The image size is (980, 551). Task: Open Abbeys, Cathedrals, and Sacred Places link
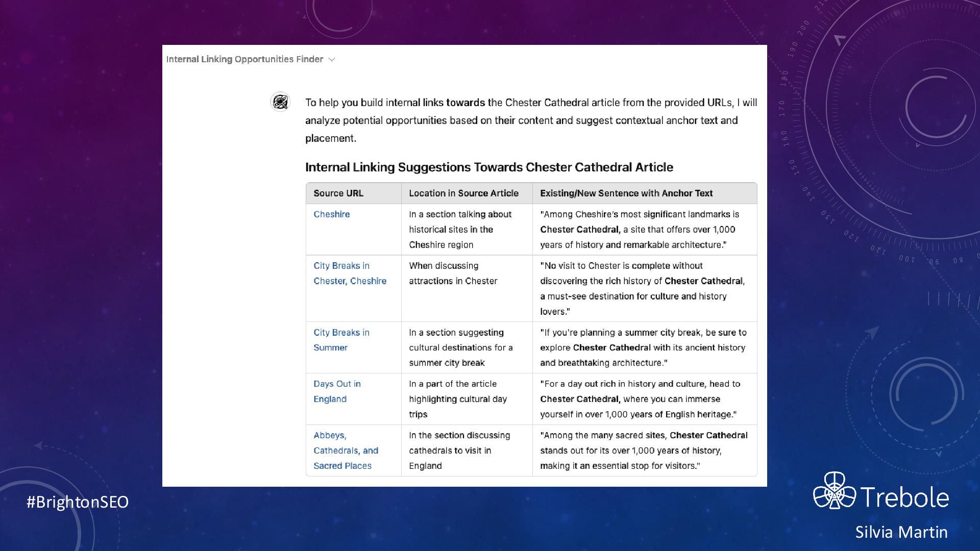click(x=345, y=450)
